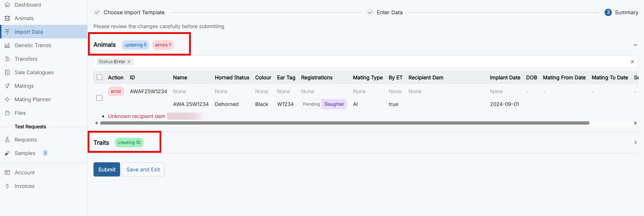Click the Samples icon in sidebar
Image resolution: width=644 pixels, height=216 pixels.
(7, 153)
